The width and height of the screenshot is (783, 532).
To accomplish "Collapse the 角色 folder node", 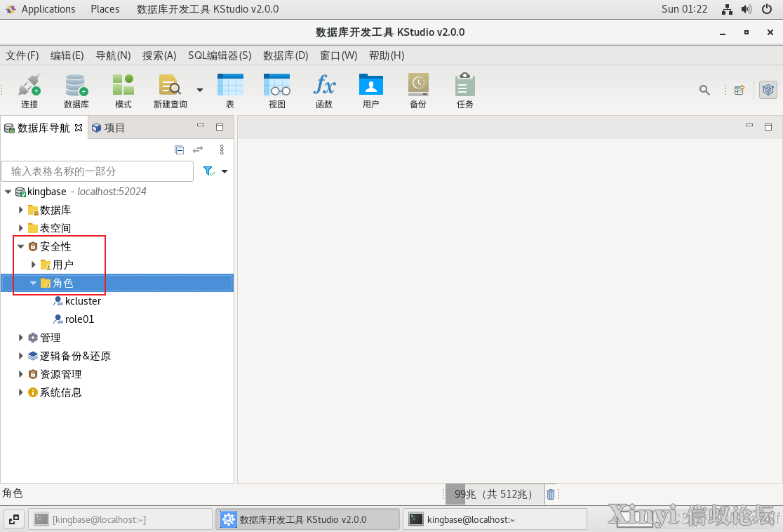I will coord(33,283).
